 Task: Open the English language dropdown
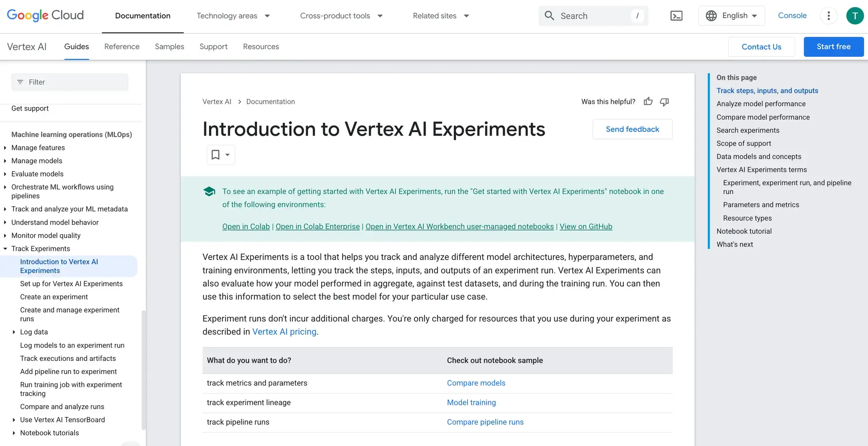732,16
